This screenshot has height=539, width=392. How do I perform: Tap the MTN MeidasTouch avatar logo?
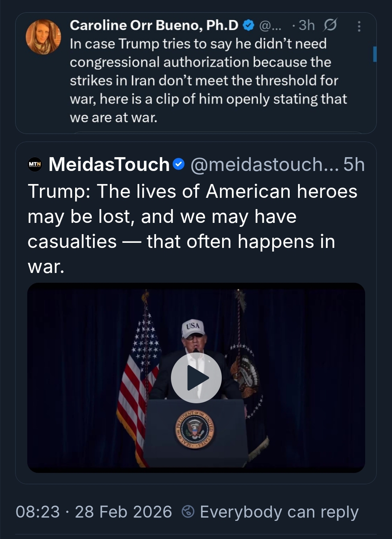pyautogui.click(x=35, y=164)
